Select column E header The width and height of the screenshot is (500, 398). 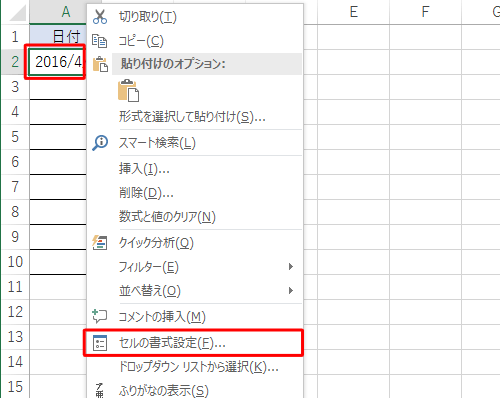(x=353, y=12)
